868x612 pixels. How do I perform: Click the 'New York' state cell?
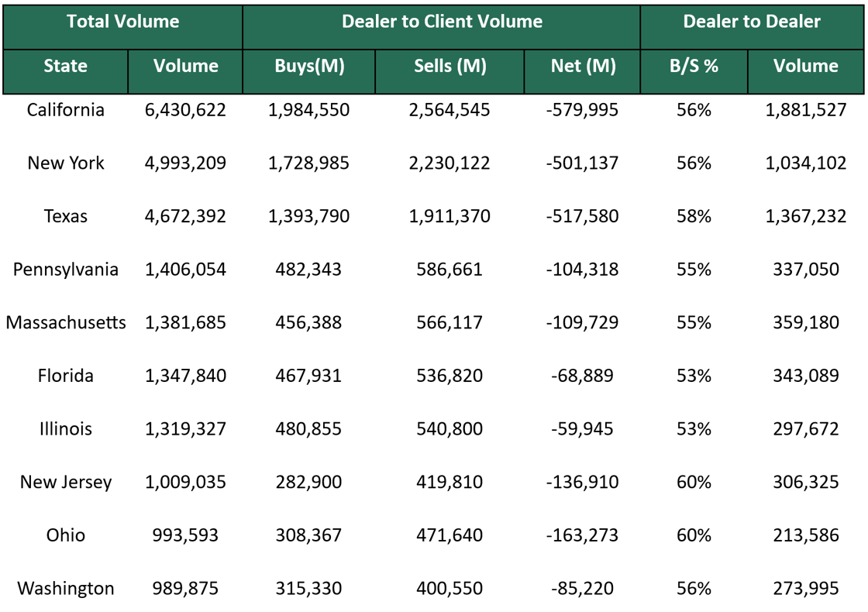[65, 163]
